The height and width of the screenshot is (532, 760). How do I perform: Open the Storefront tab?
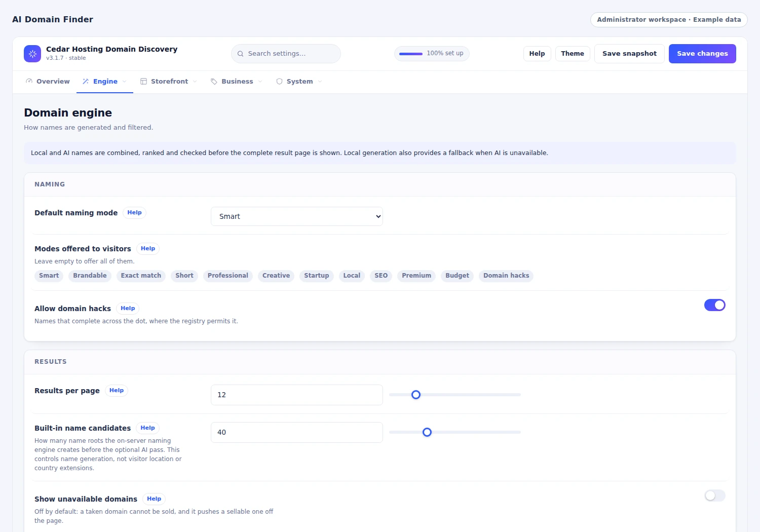pos(169,82)
